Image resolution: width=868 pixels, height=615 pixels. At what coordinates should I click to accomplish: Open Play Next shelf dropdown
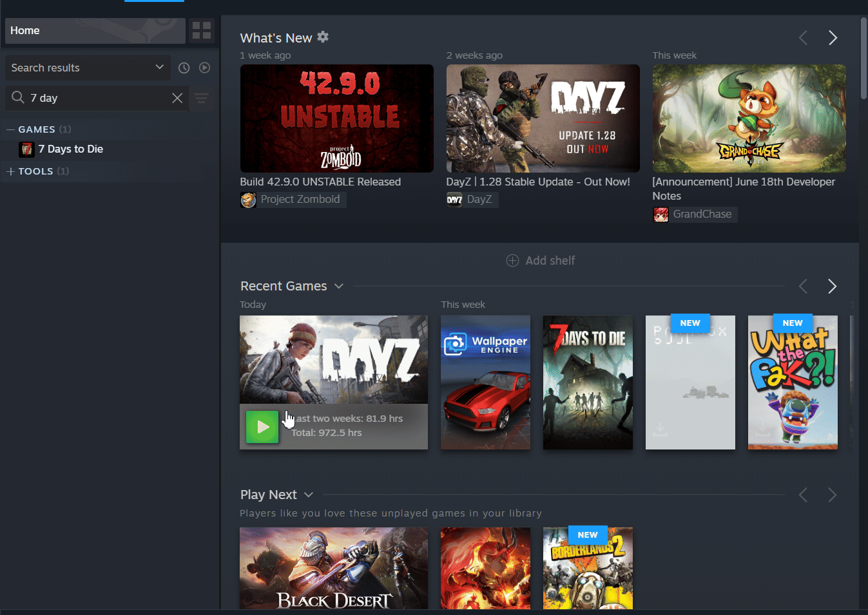309,495
